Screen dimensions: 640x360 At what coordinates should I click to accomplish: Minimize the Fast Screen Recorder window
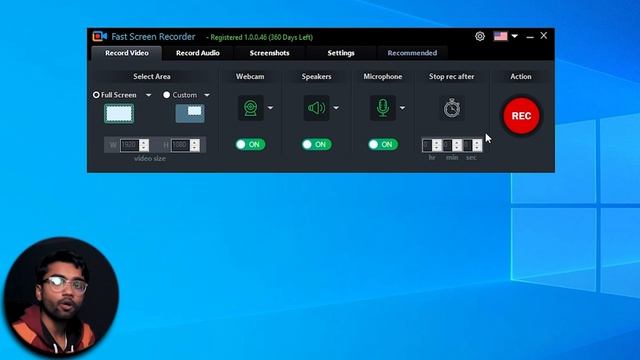(x=530, y=37)
